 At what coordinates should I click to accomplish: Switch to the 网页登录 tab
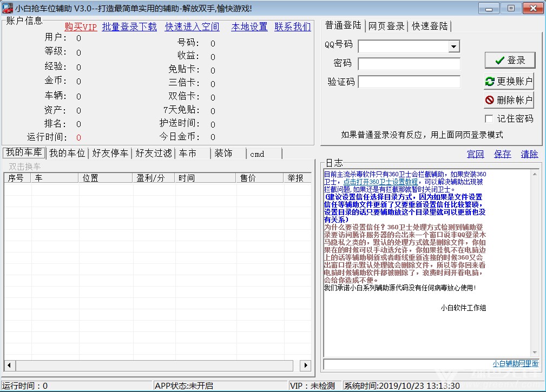[x=386, y=26]
